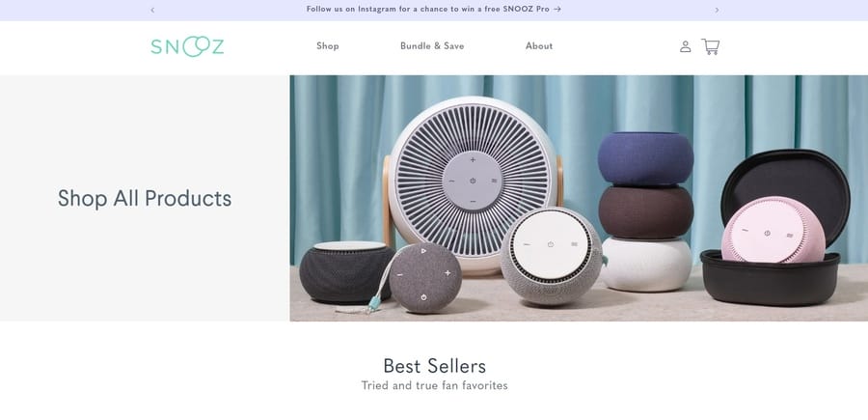This screenshot has width=868, height=420.
Task: Open the Bundle & Save menu
Action: [432, 46]
